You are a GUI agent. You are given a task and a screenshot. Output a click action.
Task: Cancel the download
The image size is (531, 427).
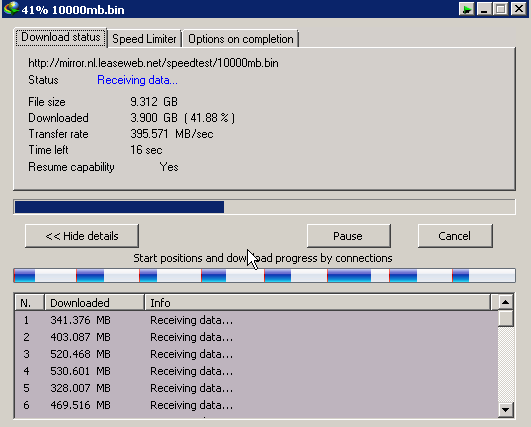[x=455, y=236]
